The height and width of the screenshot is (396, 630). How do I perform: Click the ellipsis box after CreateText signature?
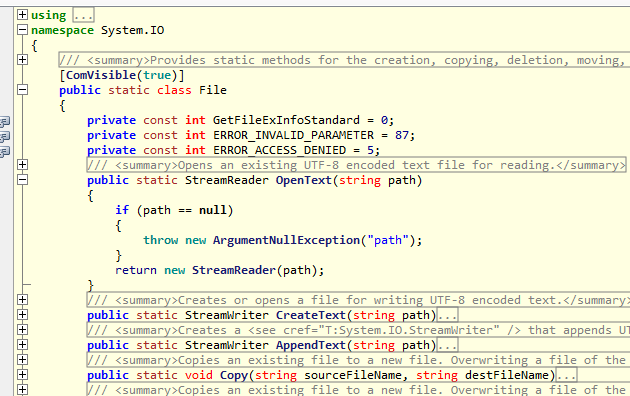(447, 315)
